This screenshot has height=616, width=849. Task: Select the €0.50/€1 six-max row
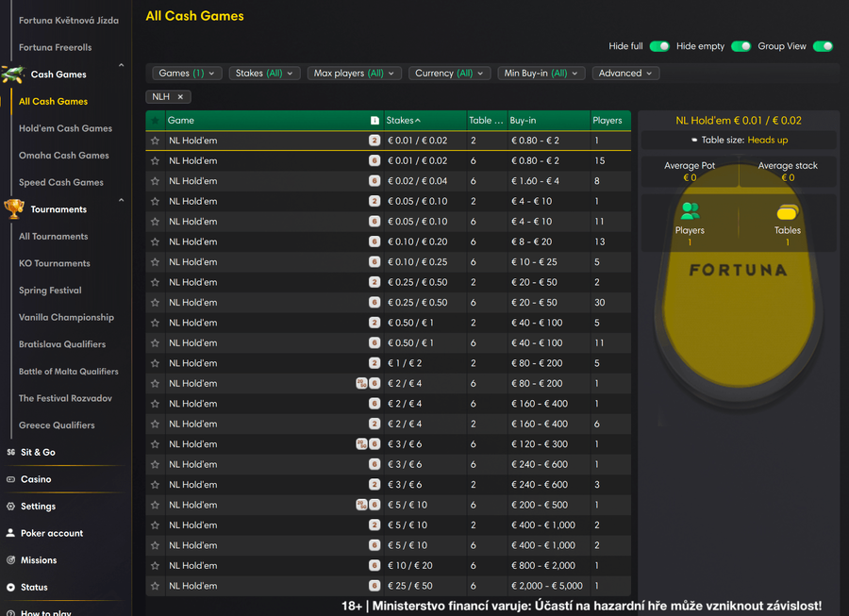389,343
